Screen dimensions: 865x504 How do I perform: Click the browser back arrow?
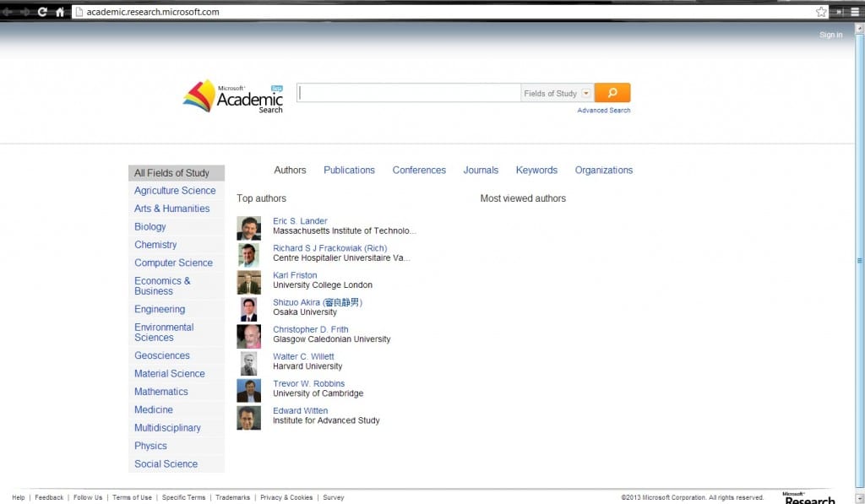coord(8,12)
